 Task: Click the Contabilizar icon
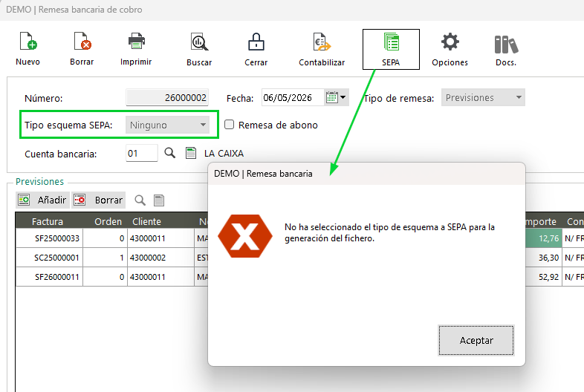[x=322, y=42]
